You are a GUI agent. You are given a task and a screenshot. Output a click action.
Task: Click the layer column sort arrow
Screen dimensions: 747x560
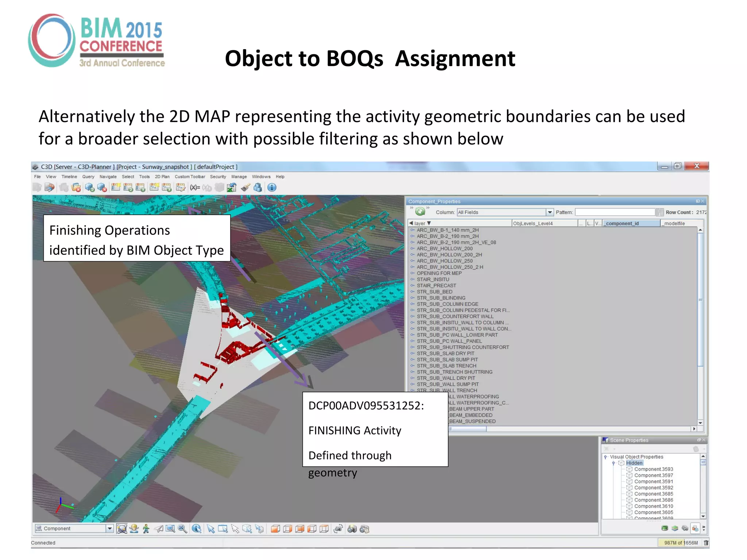pos(429,223)
